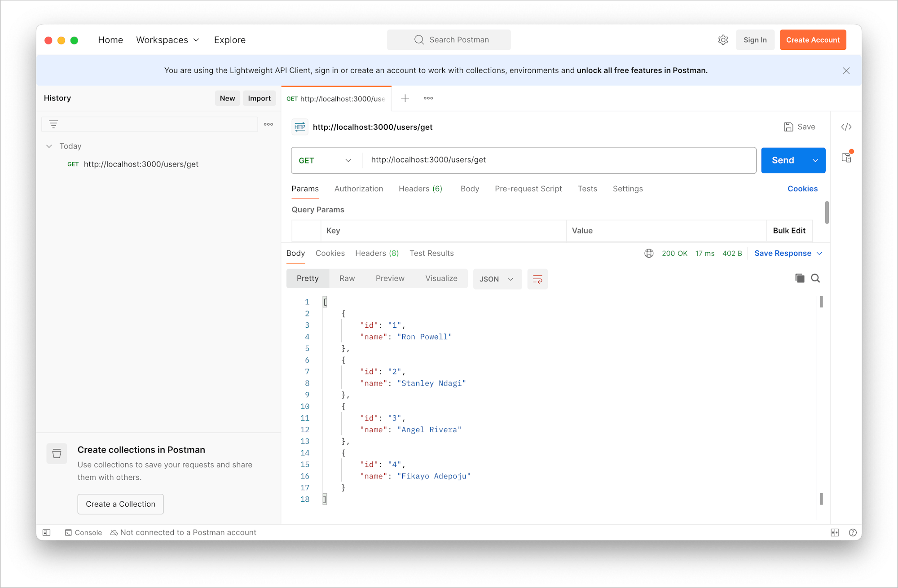This screenshot has width=898, height=588.
Task: Click the history filter icon
Action: point(53,124)
